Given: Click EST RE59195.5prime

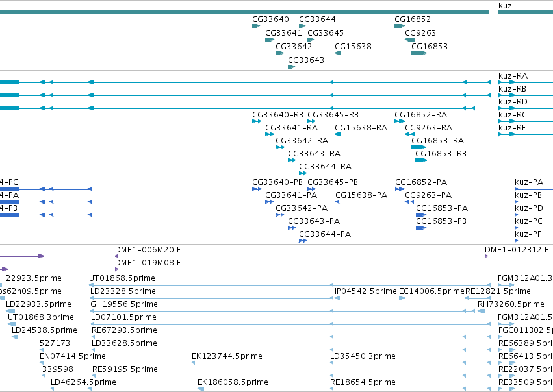Looking at the screenshot, I should coord(125,369).
